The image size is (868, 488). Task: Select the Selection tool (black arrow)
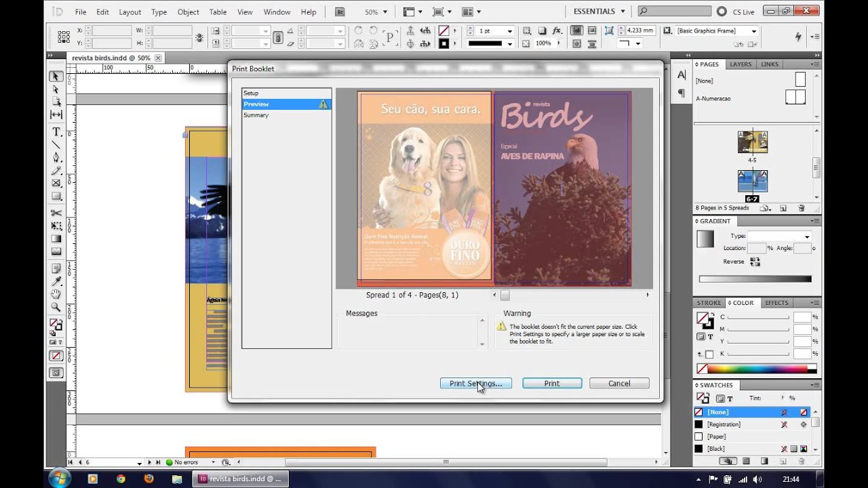click(x=56, y=77)
